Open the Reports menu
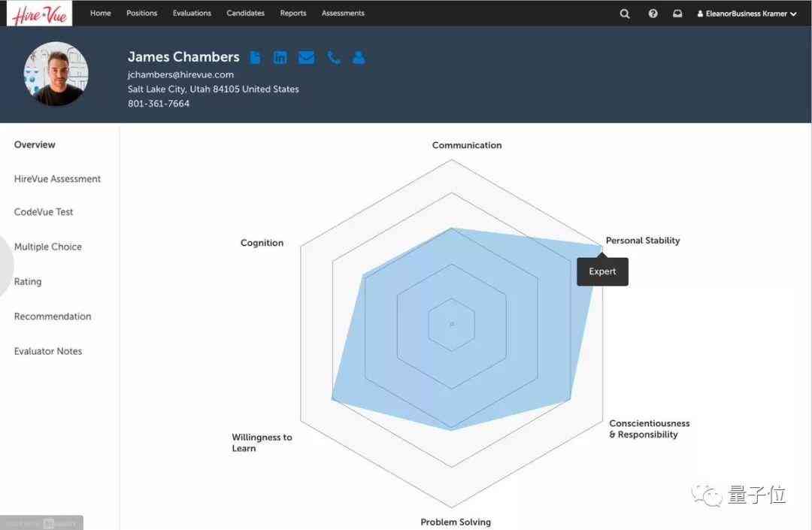The width and height of the screenshot is (812, 530). pyautogui.click(x=293, y=14)
